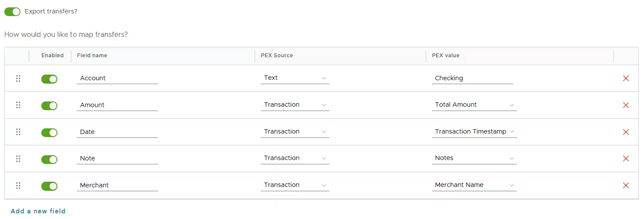Click the Merchant field name input
Image resolution: width=644 pixels, height=219 pixels.
(x=117, y=186)
